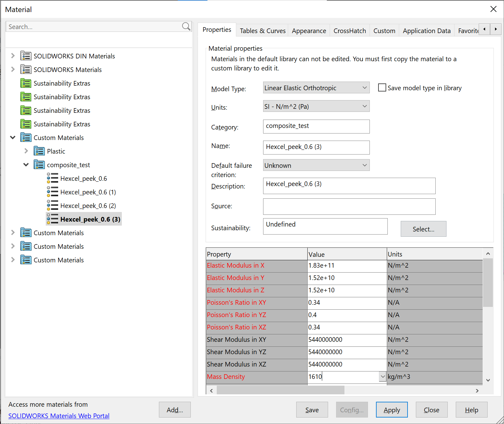Click the first Sustainability Extras green icon

(26, 83)
